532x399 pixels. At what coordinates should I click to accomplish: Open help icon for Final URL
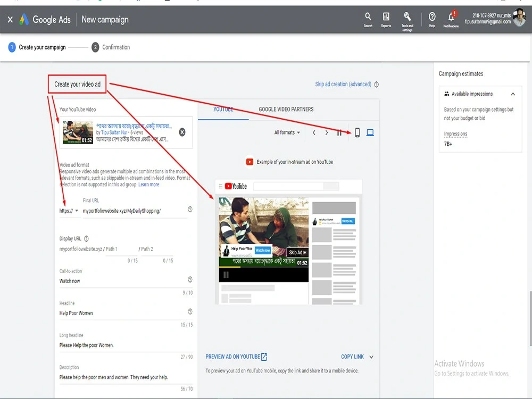190,209
